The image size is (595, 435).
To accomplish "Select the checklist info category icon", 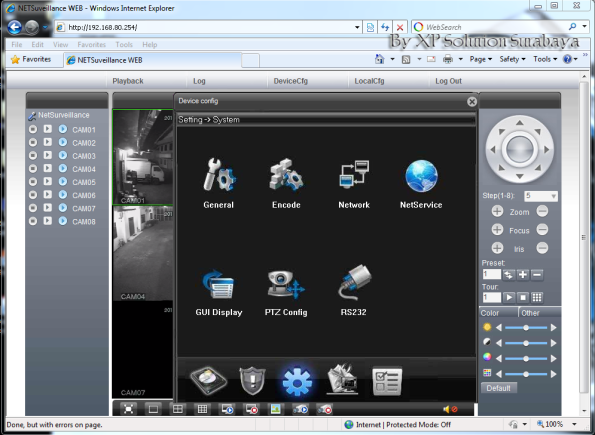I will (x=387, y=381).
